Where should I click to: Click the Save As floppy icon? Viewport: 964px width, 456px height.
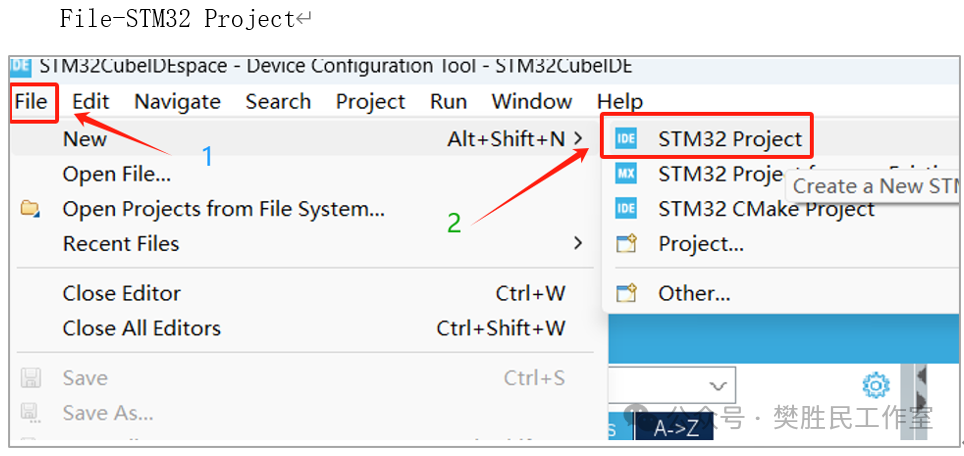[30, 412]
